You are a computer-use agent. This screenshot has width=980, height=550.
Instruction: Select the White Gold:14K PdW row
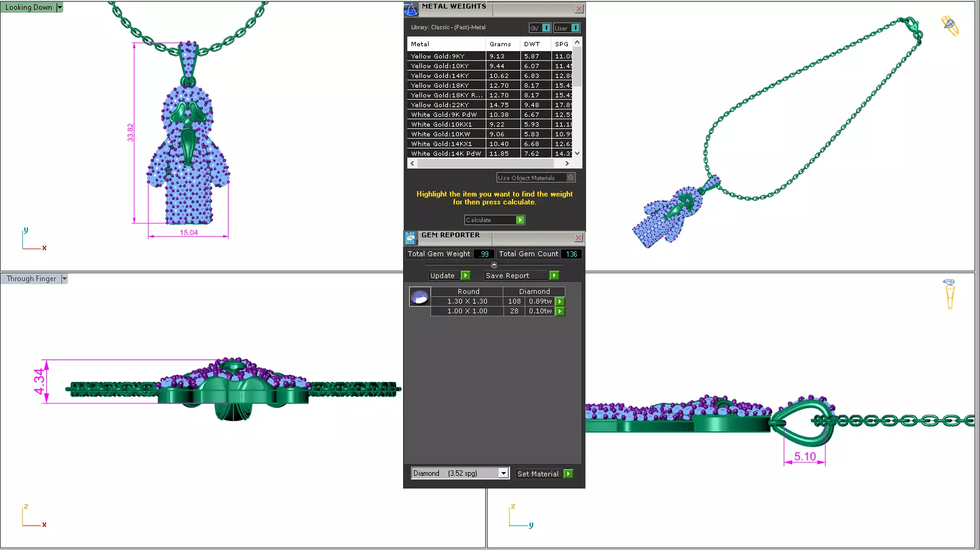coord(489,153)
